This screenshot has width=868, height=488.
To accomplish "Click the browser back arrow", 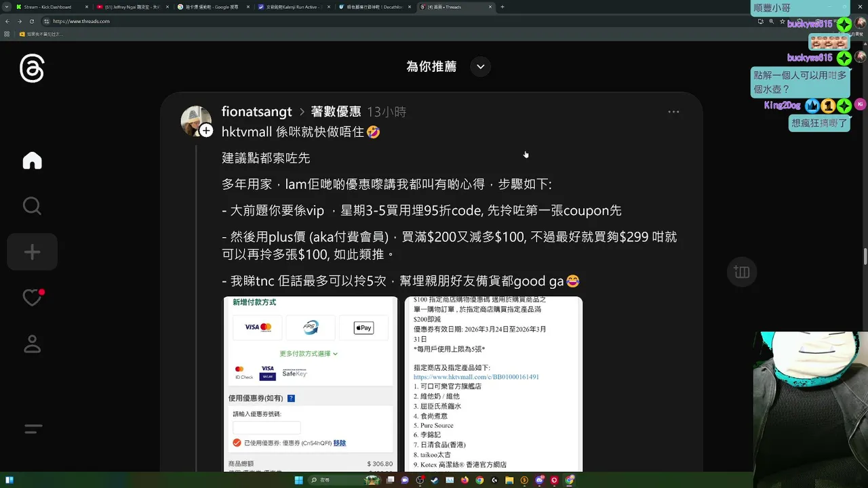I will (9, 21).
